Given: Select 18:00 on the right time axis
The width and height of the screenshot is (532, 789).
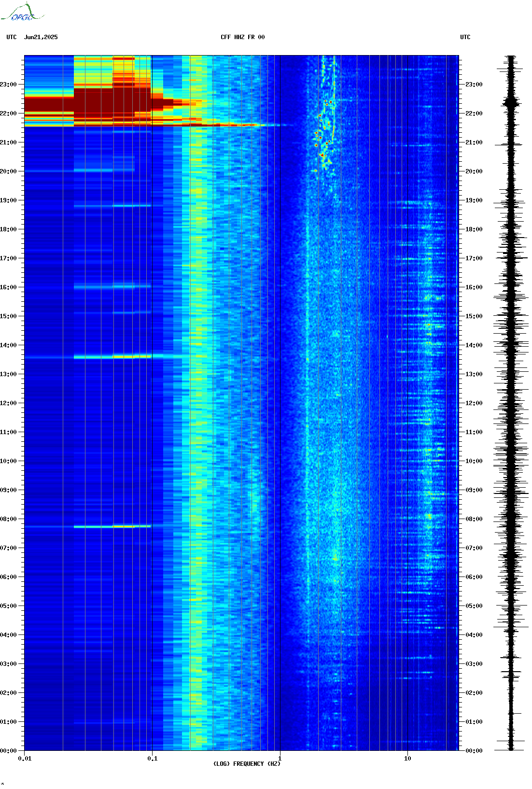Looking at the screenshot, I should click(x=474, y=229).
